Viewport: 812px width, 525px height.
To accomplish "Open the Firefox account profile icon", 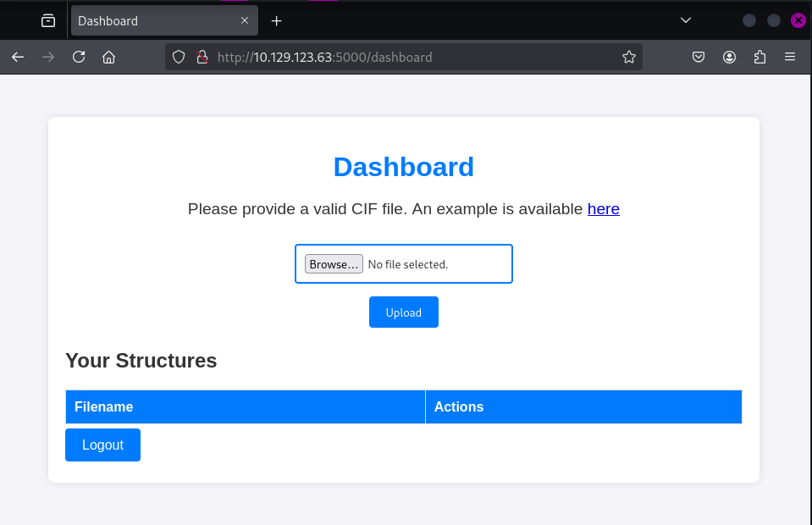I will tap(729, 58).
